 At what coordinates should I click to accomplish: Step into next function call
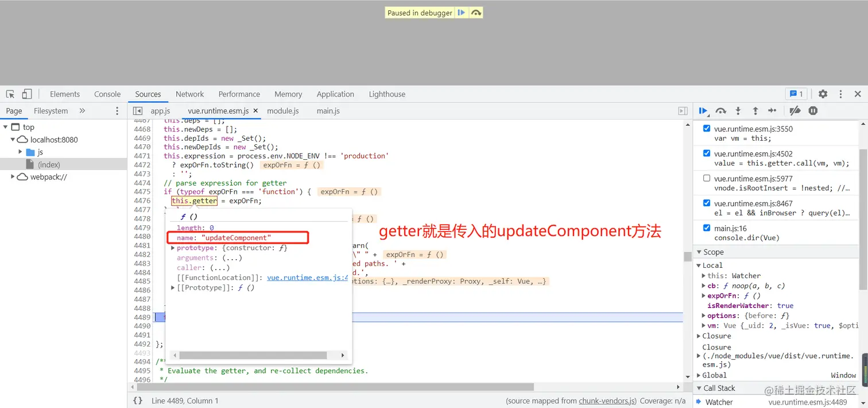click(738, 111)
